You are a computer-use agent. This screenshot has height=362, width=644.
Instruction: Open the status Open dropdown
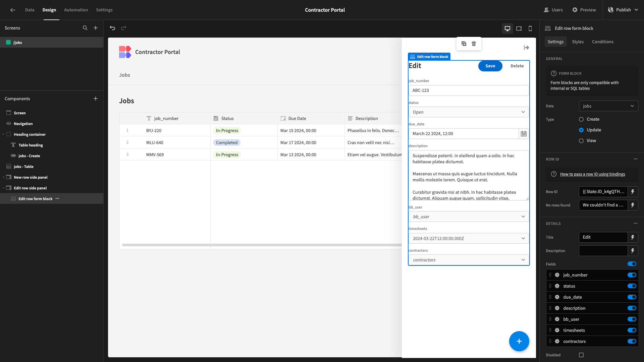469,112
